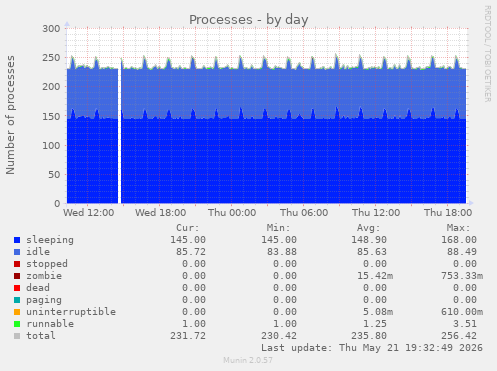The image size is (497, 371).
Task: Select the 'total' legend label
Action: click(41, 336)
